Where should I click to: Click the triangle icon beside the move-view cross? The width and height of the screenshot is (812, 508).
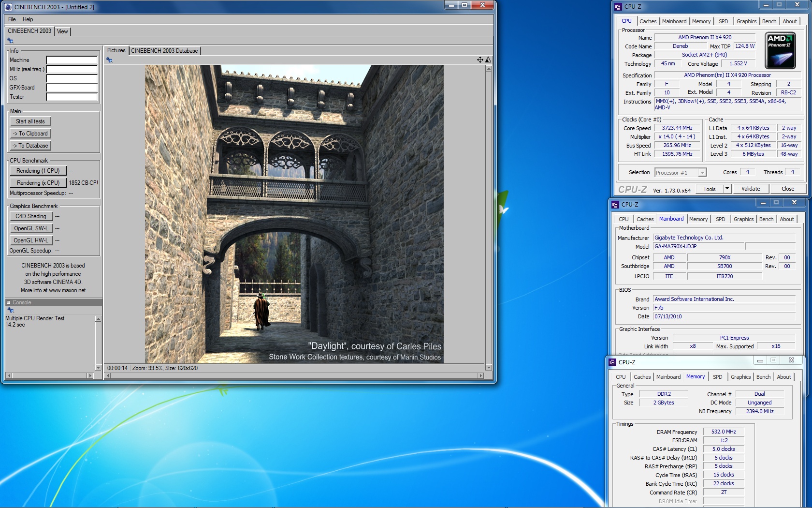point(488,60)
